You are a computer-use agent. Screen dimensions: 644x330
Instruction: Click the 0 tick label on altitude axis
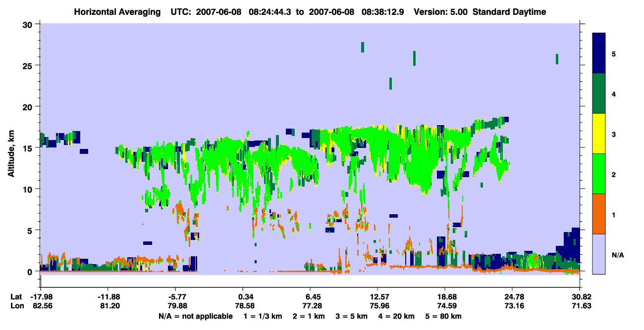pyautogui.click(x=31, y=272)
